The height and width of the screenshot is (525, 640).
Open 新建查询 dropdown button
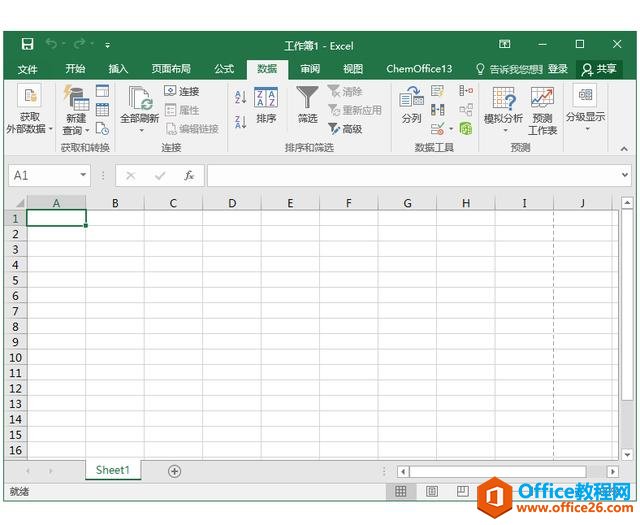pos(76,110)
